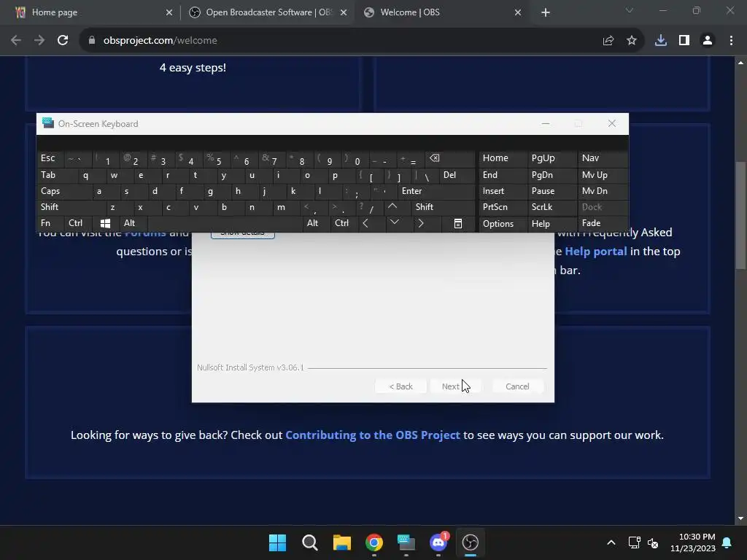The height and width of the screenshot is (560, 747).
Task: Toggle left Ctrl key on keyboard
Action: pos(77,223)
